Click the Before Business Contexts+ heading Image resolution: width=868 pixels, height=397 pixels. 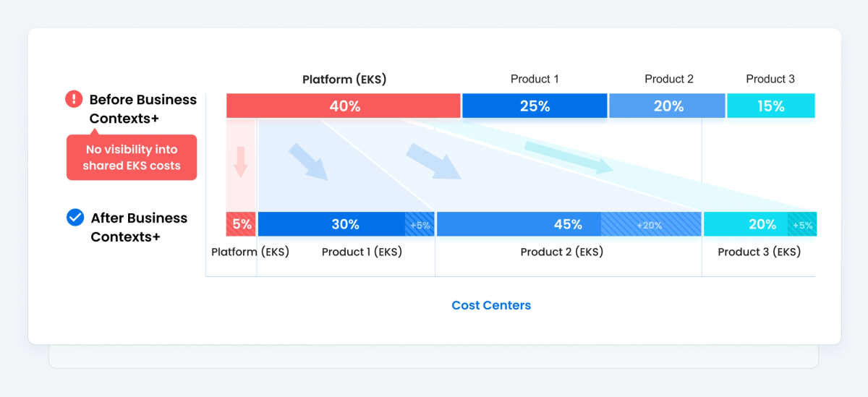pos(143,108)
